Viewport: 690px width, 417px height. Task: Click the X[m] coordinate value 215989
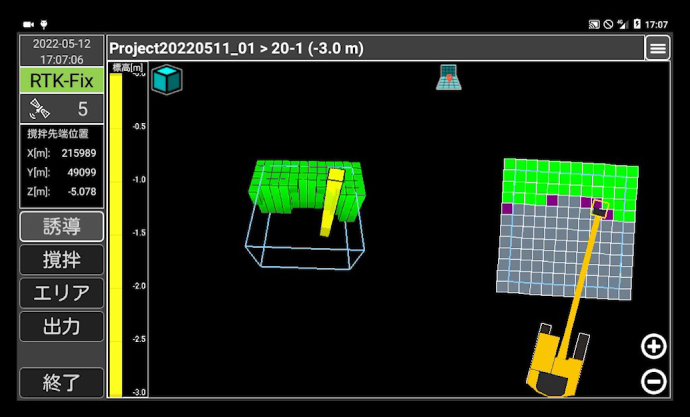(x=78, y=153)
